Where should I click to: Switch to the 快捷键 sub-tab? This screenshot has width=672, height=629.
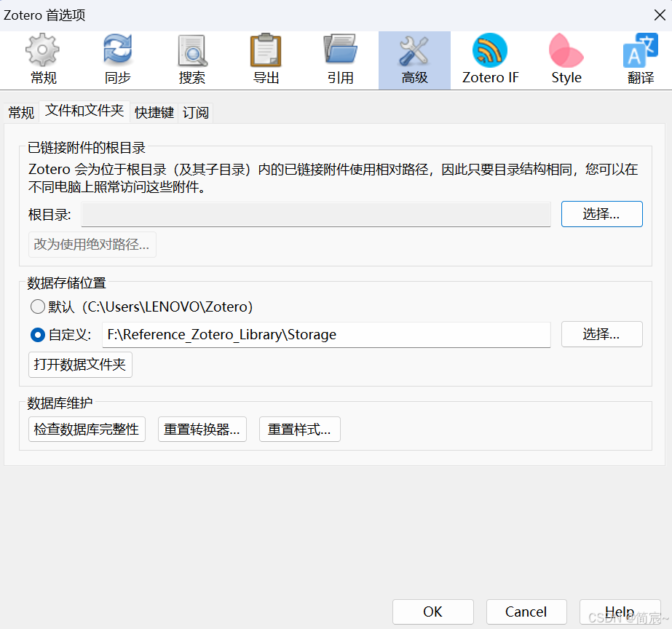click(154, 113)
